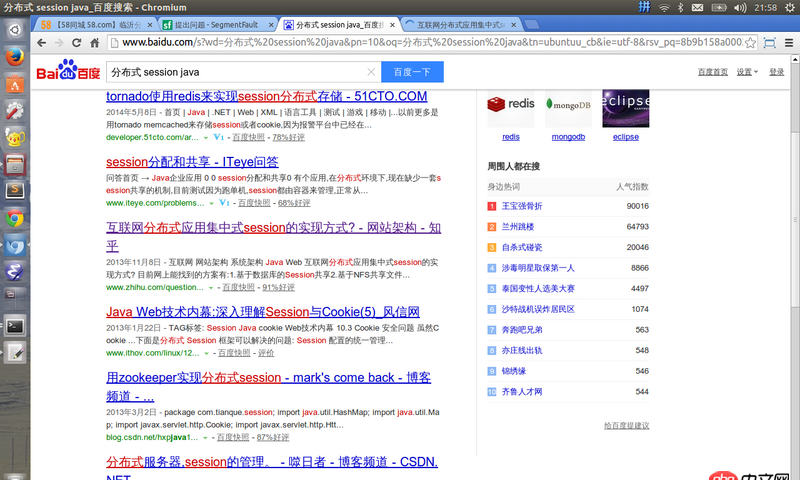Image resolution: width=800 pixels, height=480 pixels.
Task: Click the 百度一下 search button
Action: click(x=412, y=72)
